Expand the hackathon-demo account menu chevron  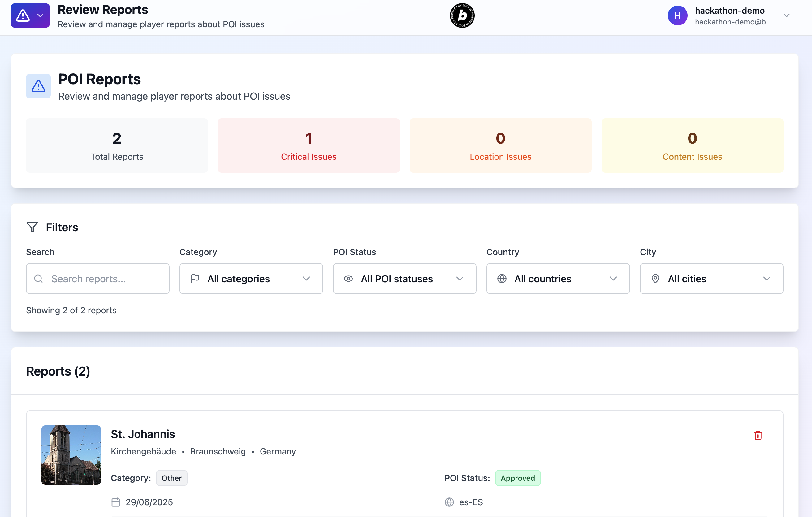coord(786,15)
